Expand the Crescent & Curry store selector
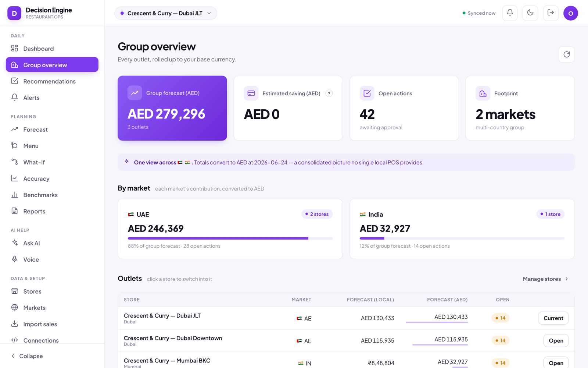The width and height of the screenshot is (588, 368). [x=166, y=13]
